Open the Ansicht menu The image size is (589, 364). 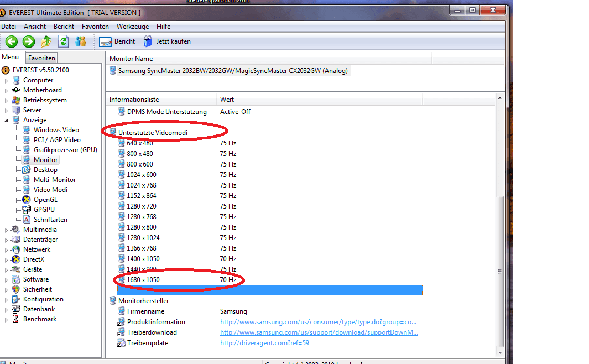click(34, 27)
